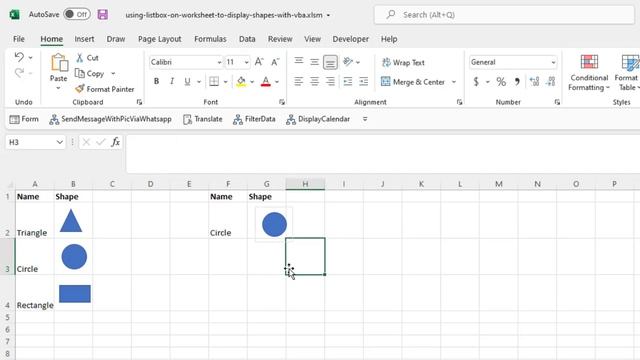
Task: Click in the Search box
Action: pyautogui.click(x=504, y=15)
